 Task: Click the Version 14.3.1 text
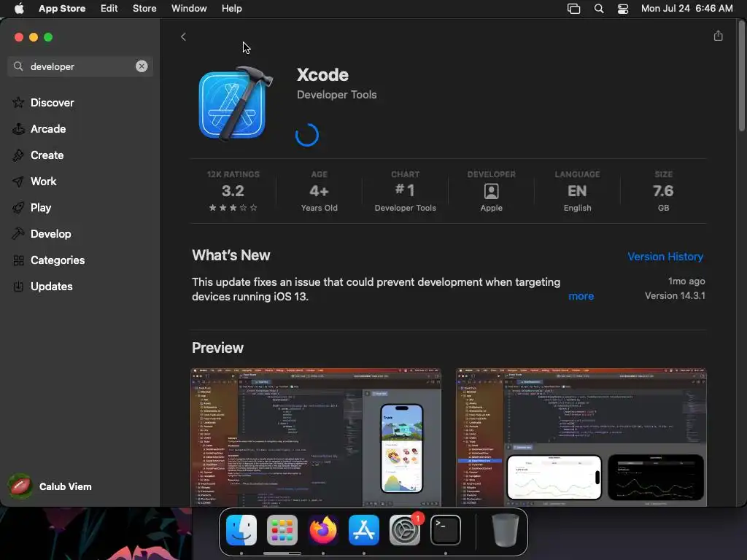[675, 296]
